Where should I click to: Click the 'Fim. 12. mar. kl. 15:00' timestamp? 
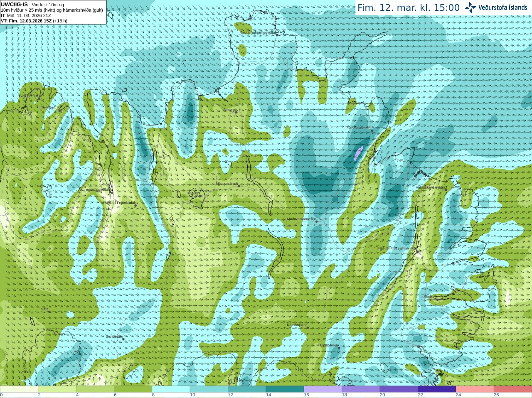(409, 7)
